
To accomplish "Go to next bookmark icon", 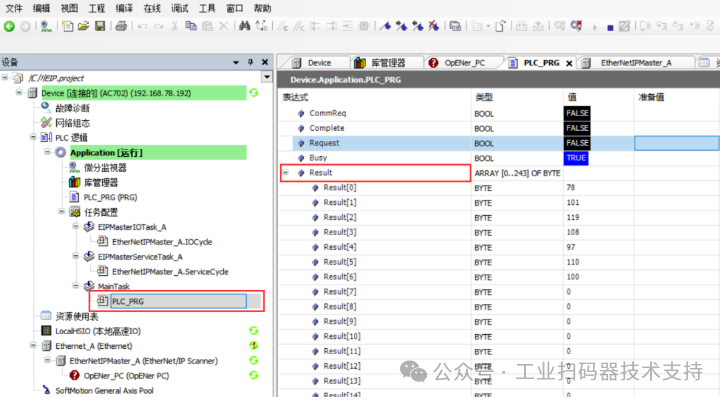I will pyautogui.click(x=401, y=26).
